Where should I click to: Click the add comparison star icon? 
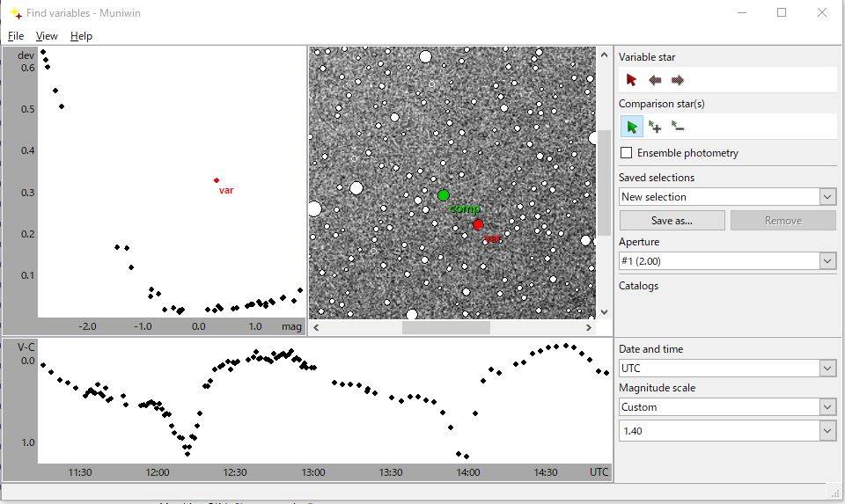[655, 127]
